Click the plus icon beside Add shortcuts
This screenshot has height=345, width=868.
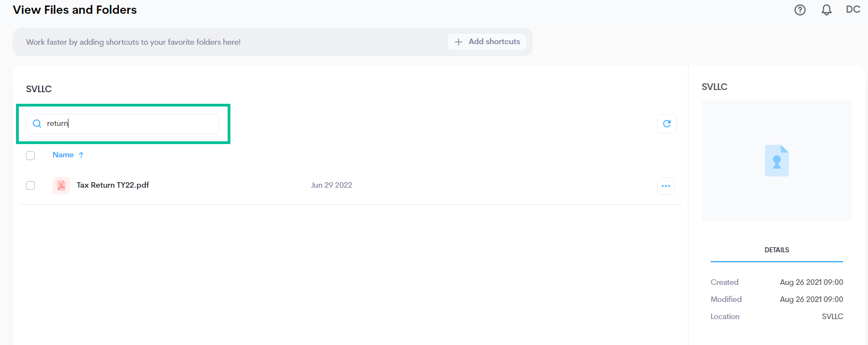click(x=458, y=42)
